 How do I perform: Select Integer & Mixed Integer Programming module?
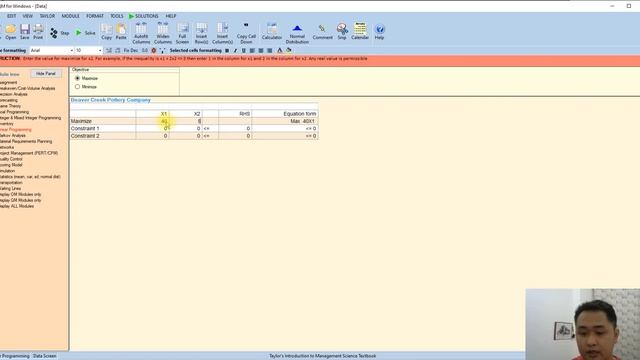point(30,118)
